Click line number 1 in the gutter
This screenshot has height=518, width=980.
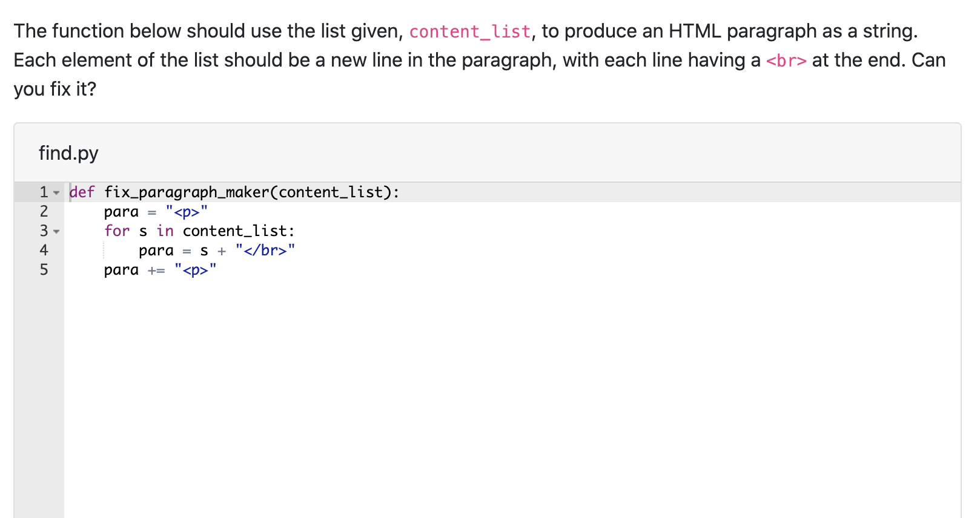[43, 192]
